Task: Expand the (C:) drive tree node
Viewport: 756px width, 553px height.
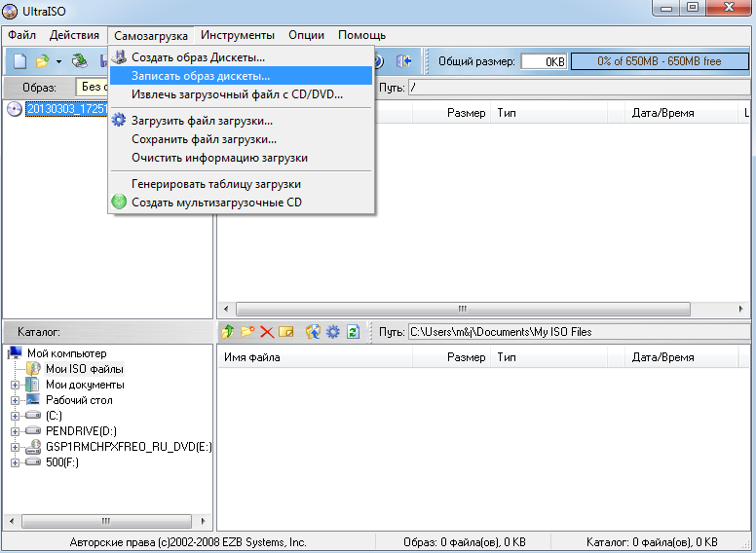Action: [x=15, y=416]
